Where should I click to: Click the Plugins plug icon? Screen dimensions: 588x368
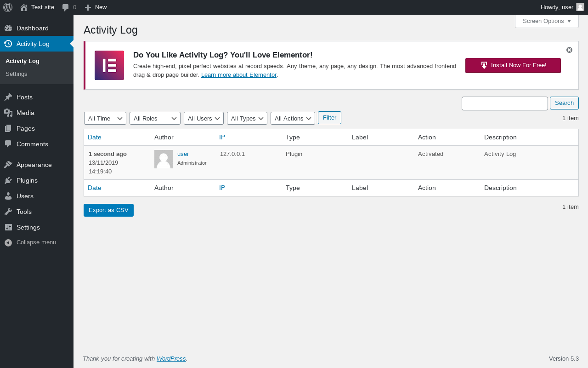pos(8,180)
